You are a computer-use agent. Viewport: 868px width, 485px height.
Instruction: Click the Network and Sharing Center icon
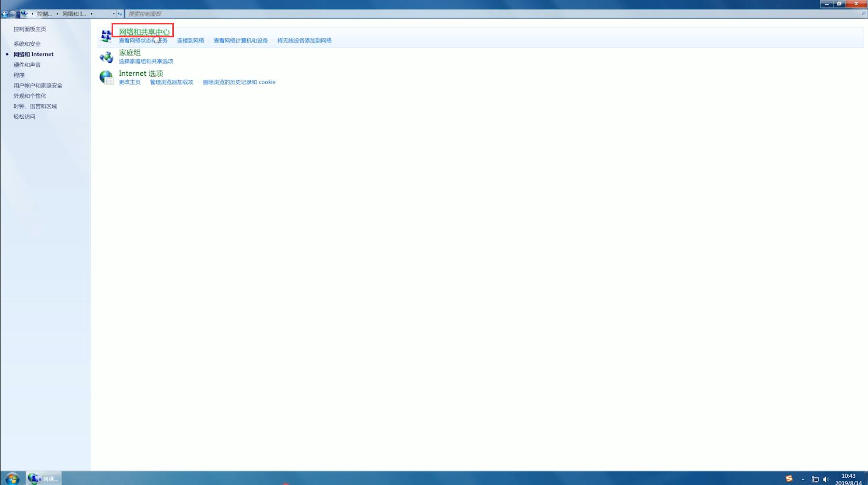[106, 36]
